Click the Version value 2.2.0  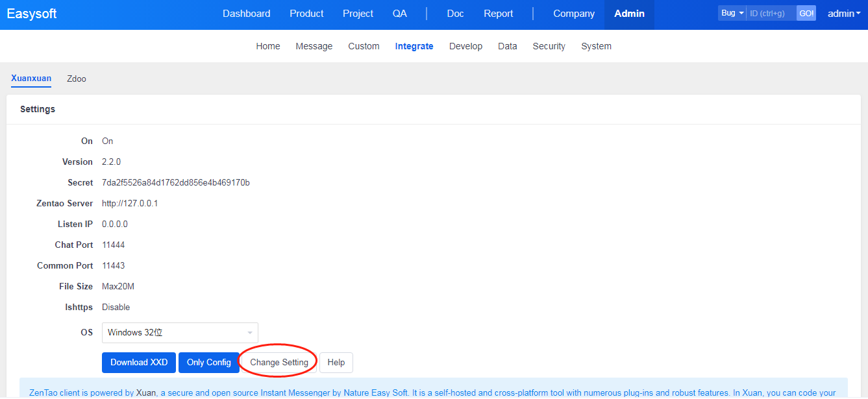(112, 162)
